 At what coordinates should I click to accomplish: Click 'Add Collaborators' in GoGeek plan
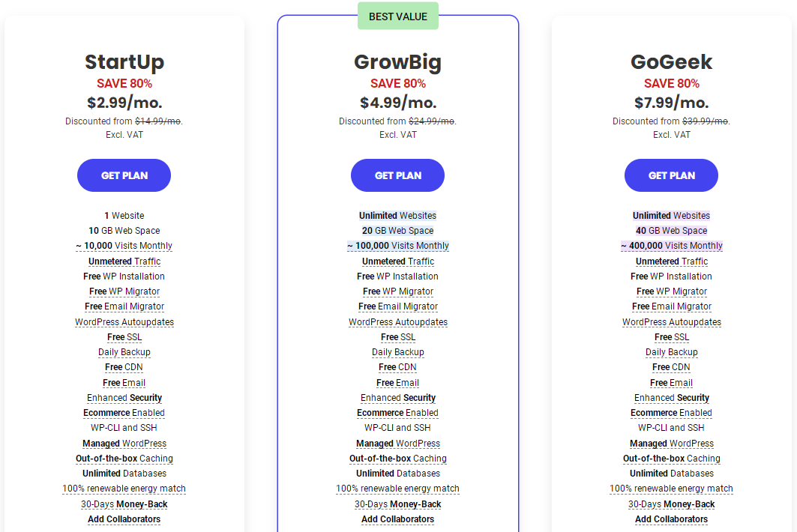click(671, 519)
